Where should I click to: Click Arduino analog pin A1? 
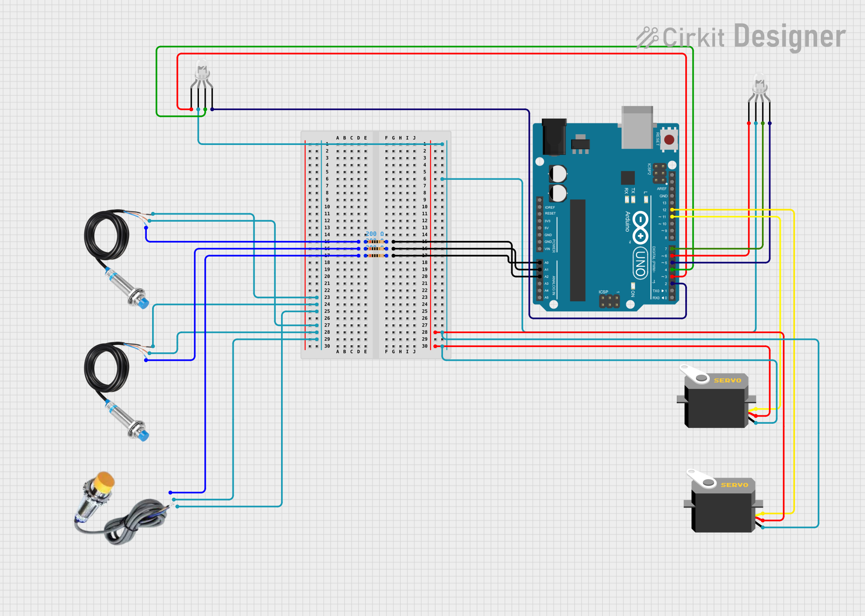tap(540, 269)
